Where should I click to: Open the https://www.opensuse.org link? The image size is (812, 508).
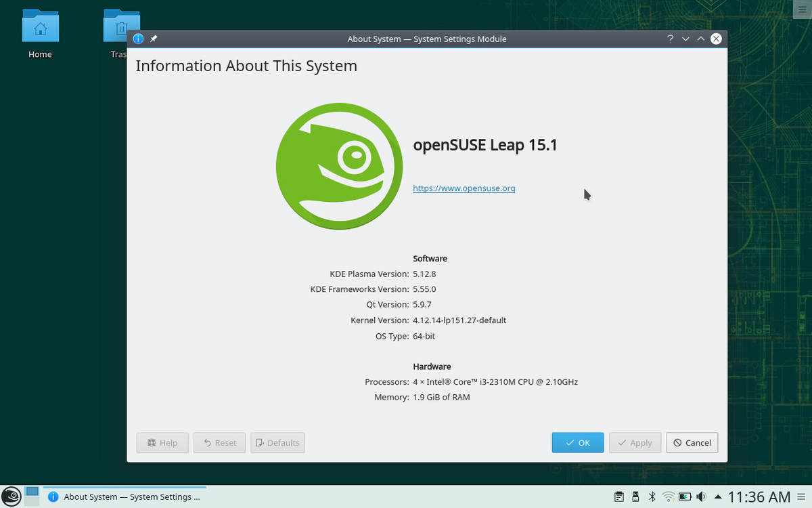[x=464, y=188]
